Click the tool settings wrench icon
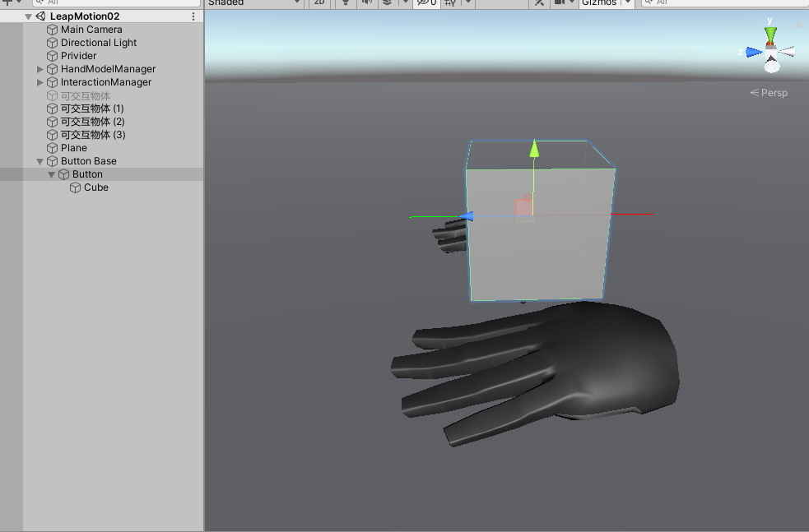The image size is (809, 532). click(x=539, y=3)
